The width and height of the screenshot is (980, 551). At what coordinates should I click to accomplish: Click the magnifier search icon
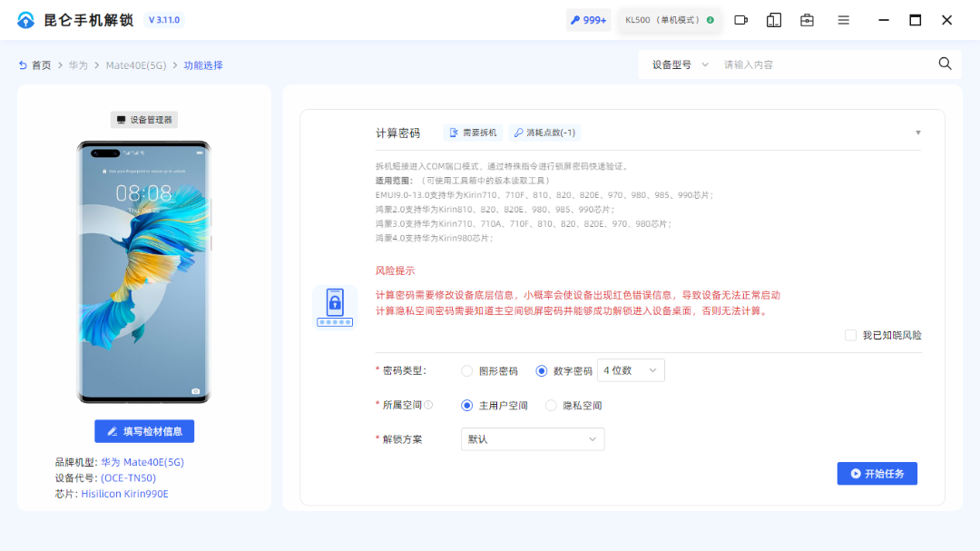(x=945, y=64)
